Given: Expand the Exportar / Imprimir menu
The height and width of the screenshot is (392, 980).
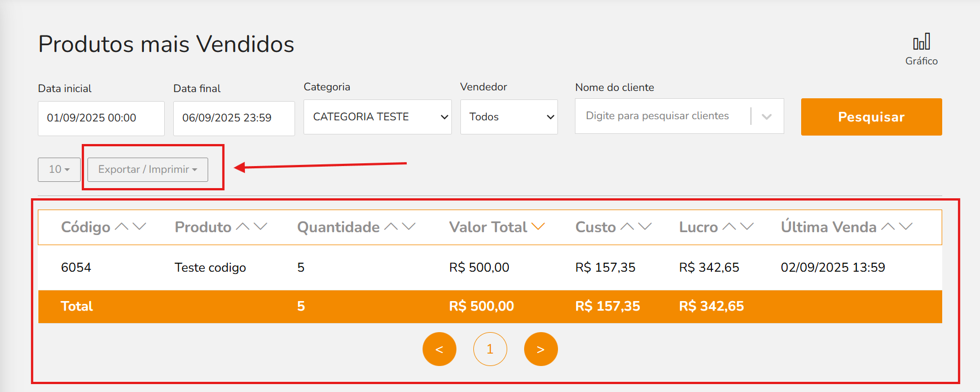Looking at the screenshot, I should [148, 169].
